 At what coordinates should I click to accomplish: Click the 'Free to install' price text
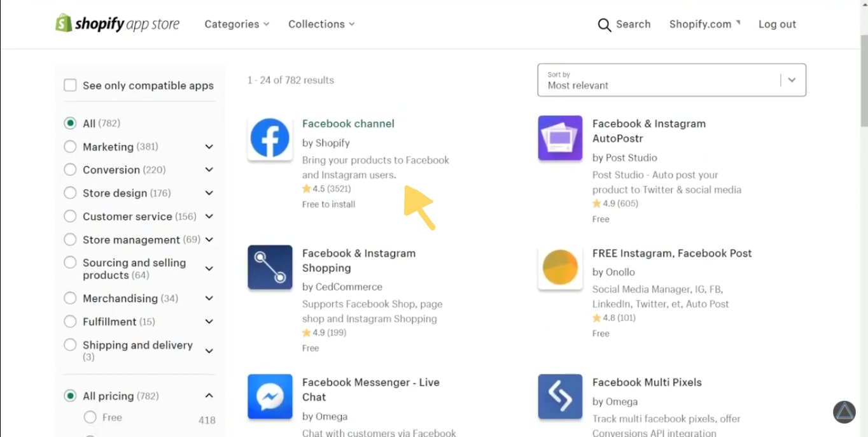[329, 204]
